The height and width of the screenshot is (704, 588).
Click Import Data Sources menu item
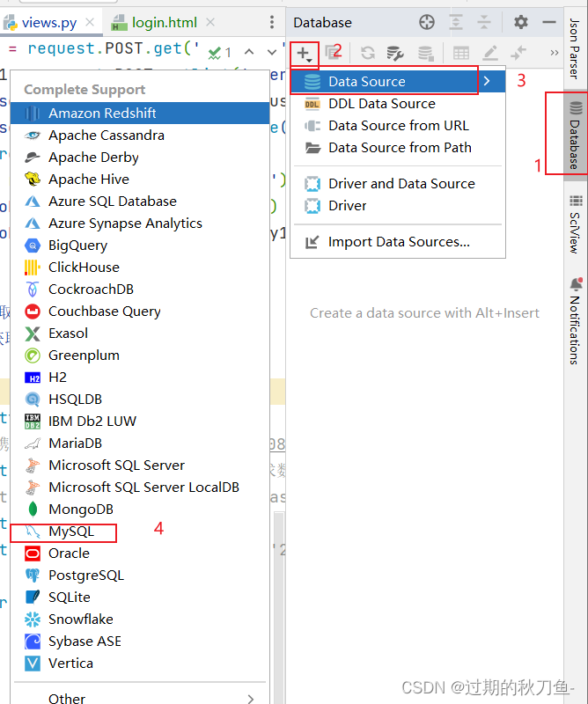(398, 242)
